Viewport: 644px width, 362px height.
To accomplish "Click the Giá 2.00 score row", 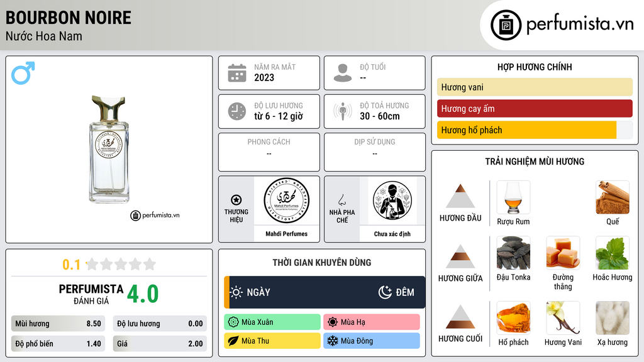I will tap(160, 344).
